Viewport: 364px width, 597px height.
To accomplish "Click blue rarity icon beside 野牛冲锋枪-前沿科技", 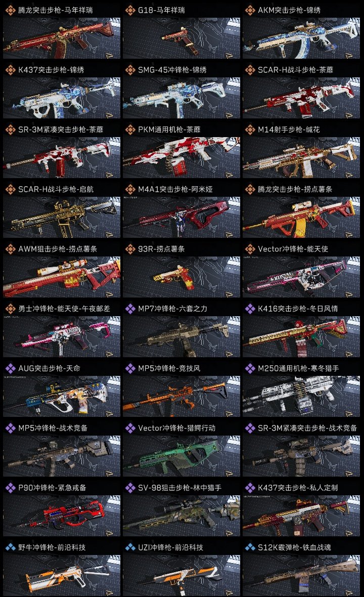I will (x=10, y=547).
